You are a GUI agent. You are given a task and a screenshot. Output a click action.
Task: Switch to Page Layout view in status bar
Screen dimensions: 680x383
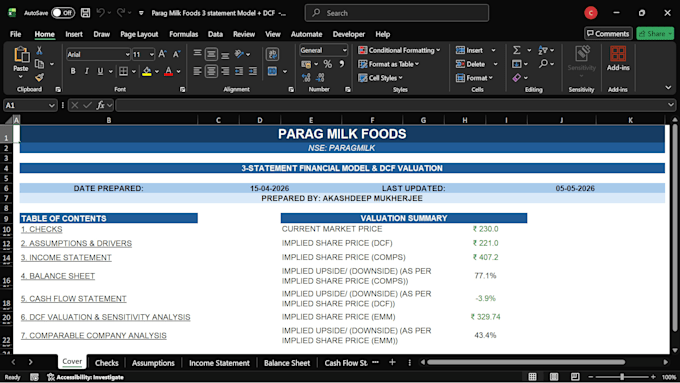(x=554, y=376)
